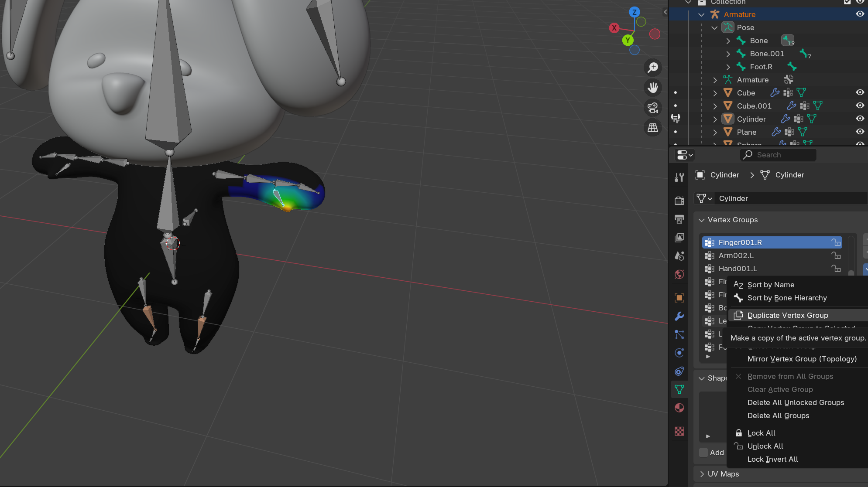Screen dimensions: 868x487
Task: Switch perspective/orthographic grid icon
Action: 653,128
